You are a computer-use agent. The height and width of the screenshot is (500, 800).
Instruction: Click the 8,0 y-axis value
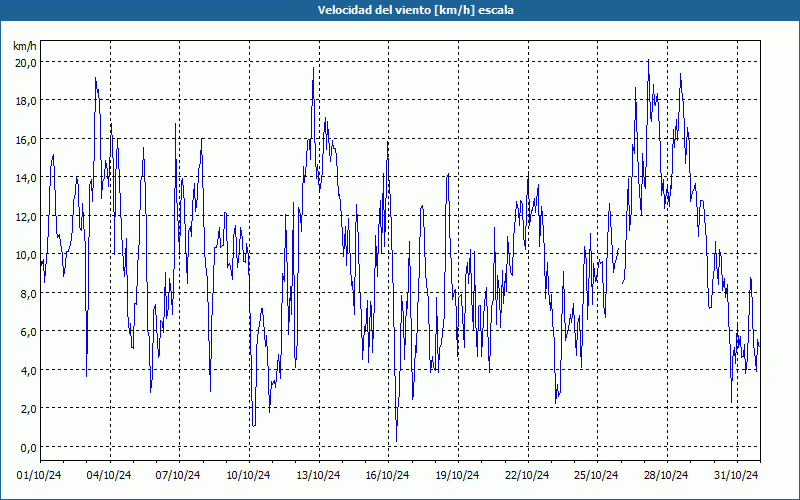pos(29,294)
